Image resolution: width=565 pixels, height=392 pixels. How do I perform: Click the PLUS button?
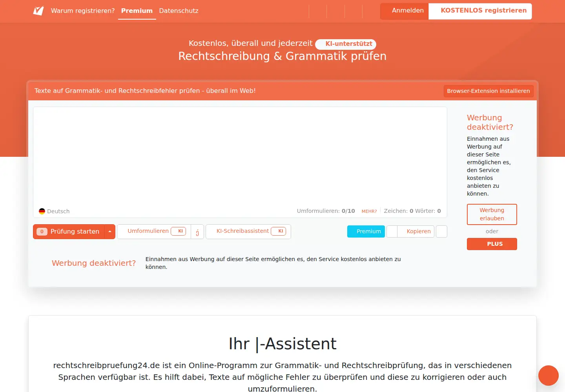(492, 244)
